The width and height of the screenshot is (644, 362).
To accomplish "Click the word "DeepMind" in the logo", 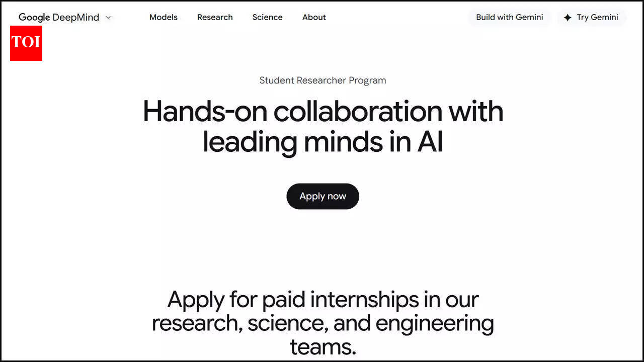I will pos(75,18).
